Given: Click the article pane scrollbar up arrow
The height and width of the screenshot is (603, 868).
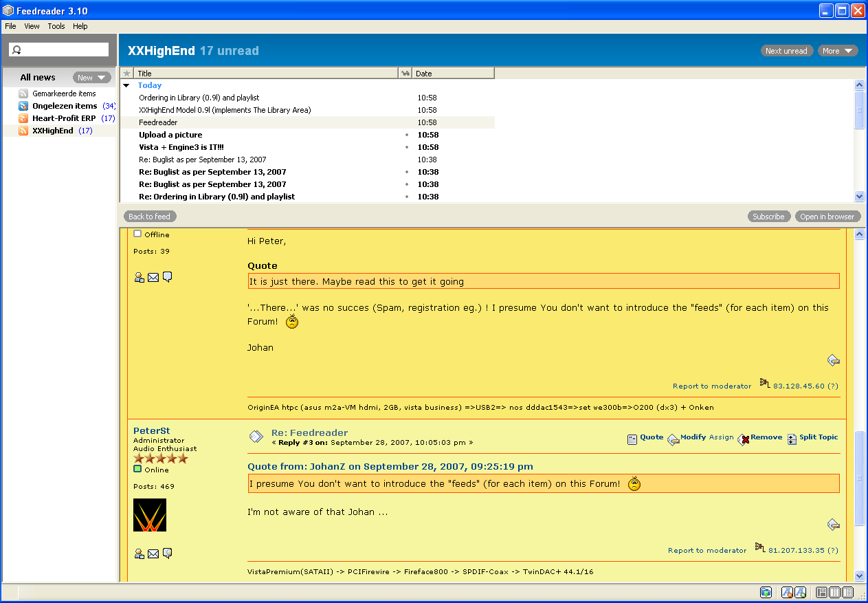Looking at the screenshot, I should coord(859,234).
